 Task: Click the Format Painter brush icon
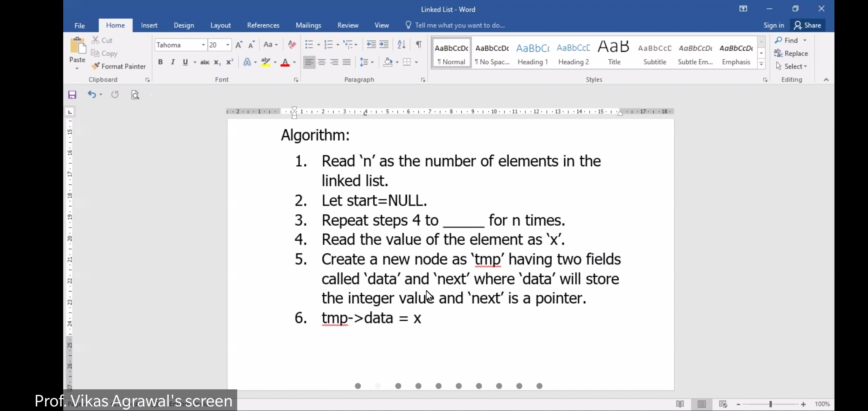coord(96,66)
